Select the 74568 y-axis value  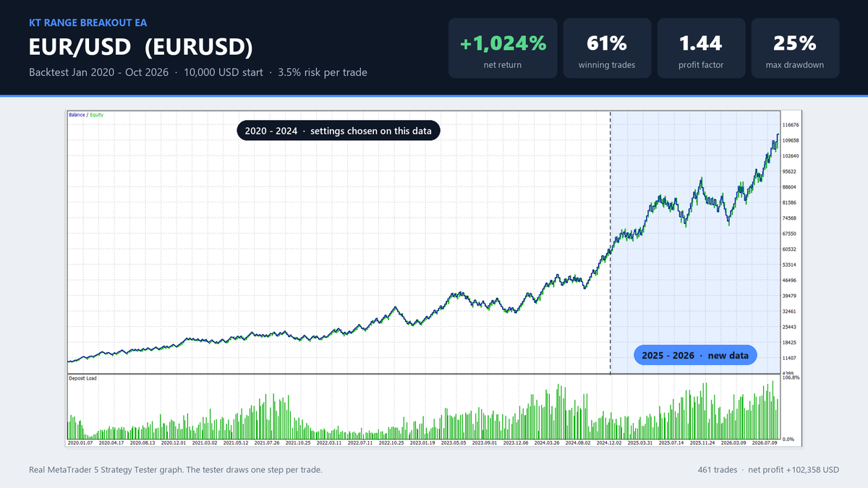pyautogui.click(x=789, y=218)
